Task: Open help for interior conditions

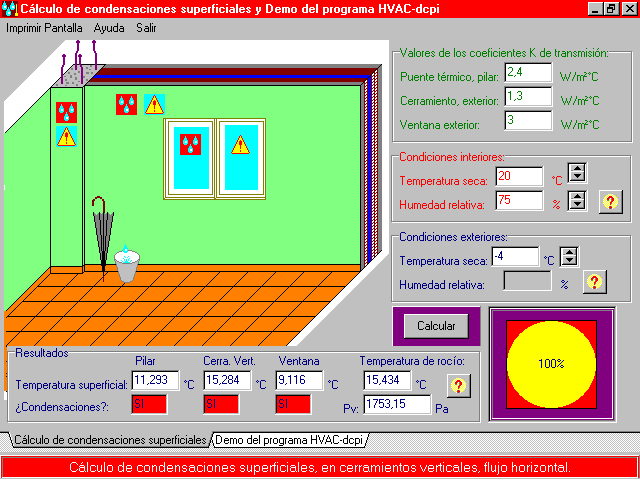Action: click(609, 201)
